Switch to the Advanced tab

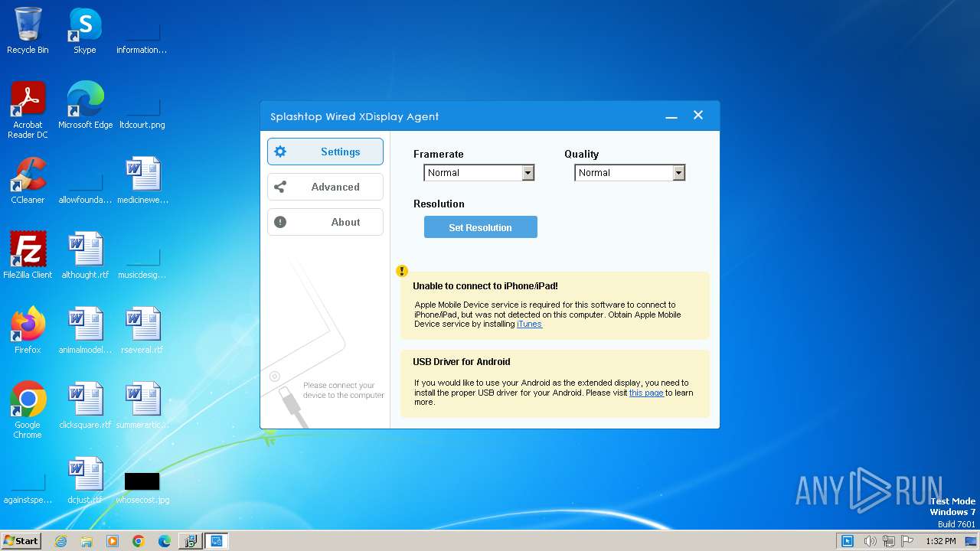[325, 187]
